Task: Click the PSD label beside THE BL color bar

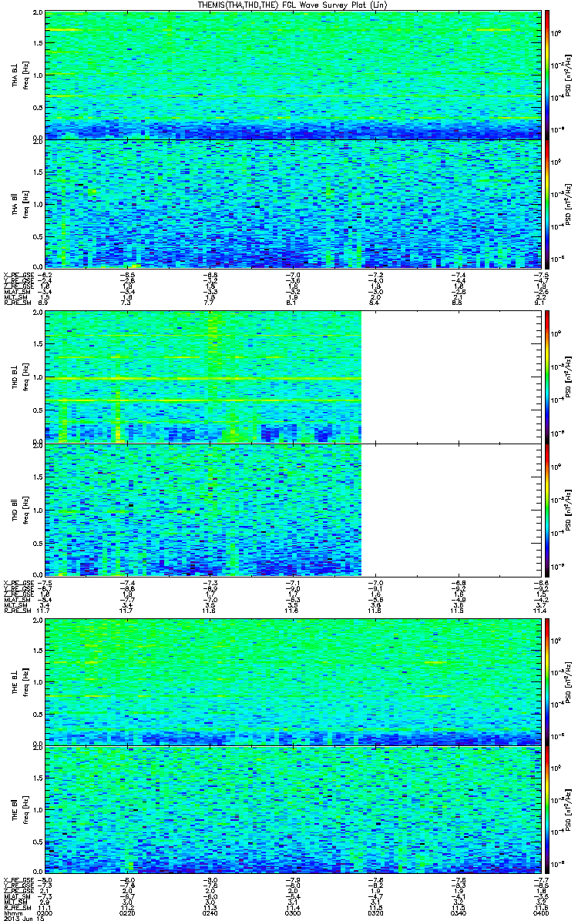Action: click(x=569, y=681)
